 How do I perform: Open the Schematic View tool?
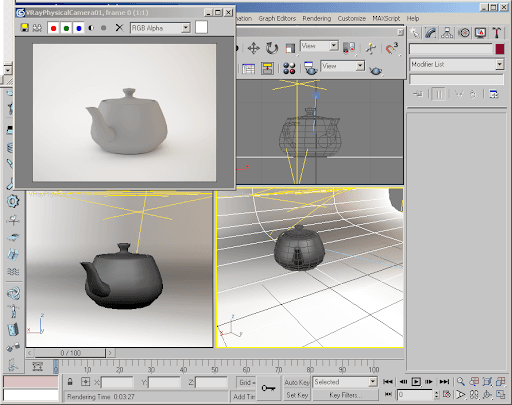(x=267, y=68)
